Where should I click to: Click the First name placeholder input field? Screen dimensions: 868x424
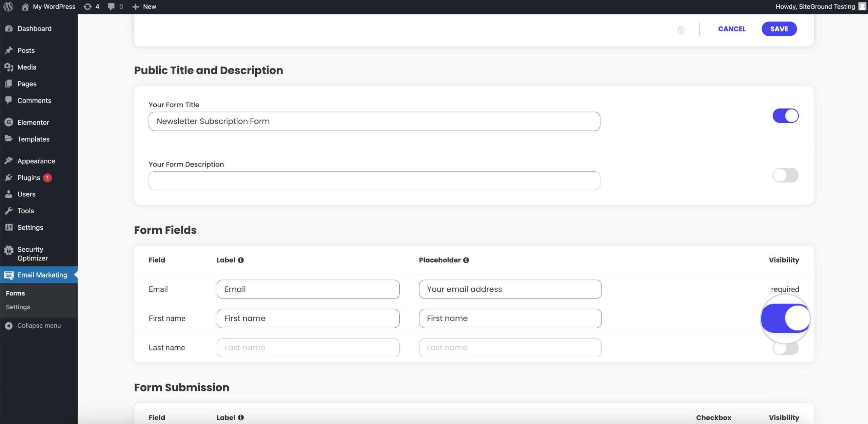pos(510,318)
